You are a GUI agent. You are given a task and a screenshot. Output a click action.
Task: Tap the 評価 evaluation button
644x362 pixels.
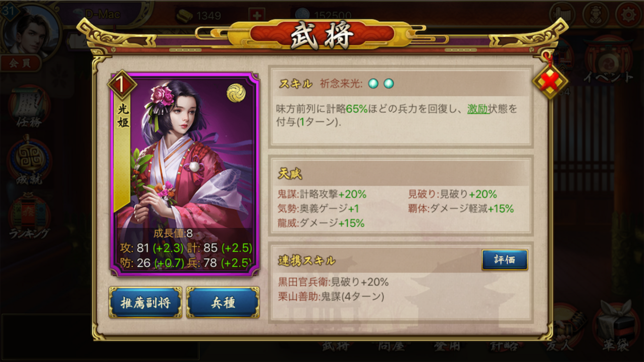504,260
